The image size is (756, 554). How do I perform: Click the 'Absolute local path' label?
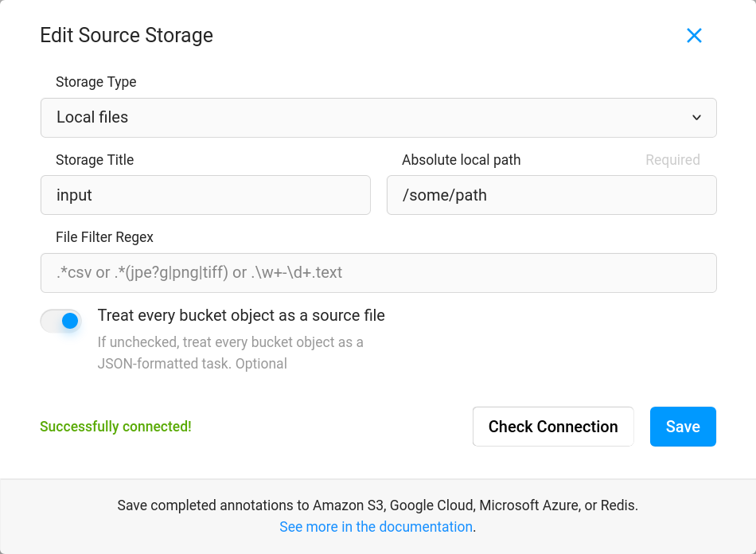coord(461,160)
